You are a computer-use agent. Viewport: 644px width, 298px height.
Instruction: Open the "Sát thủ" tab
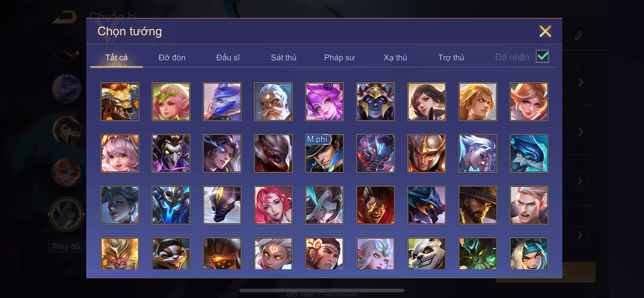coord(283,58)
